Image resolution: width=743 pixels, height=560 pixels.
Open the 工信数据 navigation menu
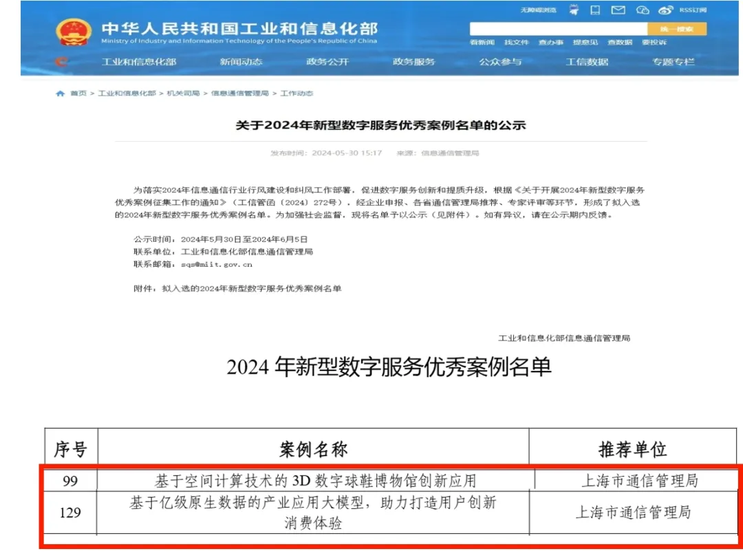click(x=587, y=62)
